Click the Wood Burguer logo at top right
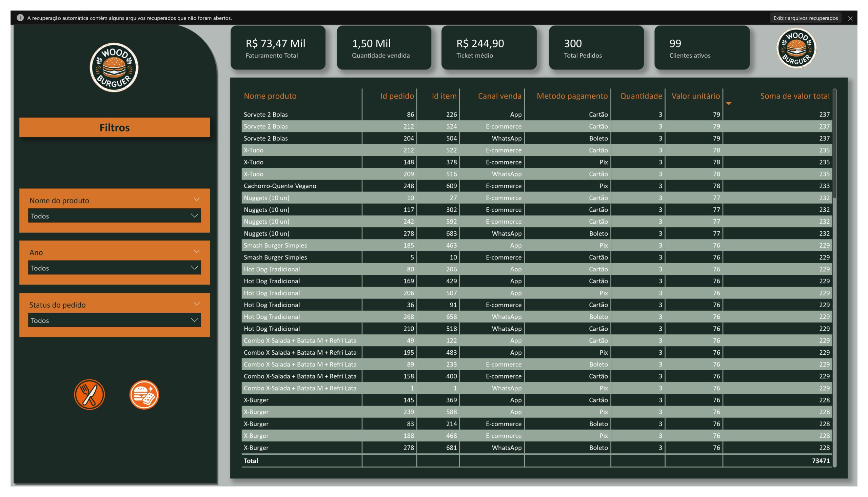 point(796,48)
